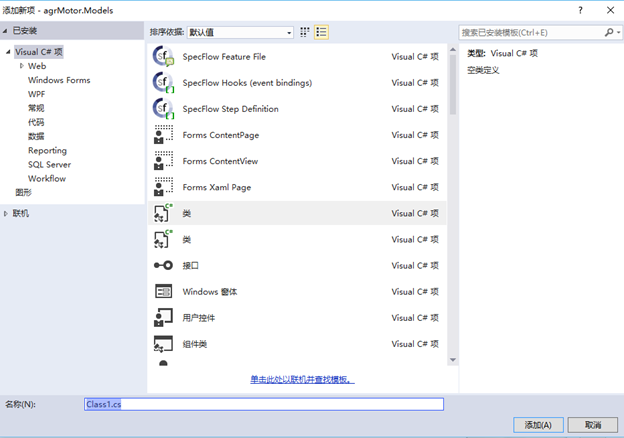Collapse the Visual C# 项 tree node

[8, 52]
